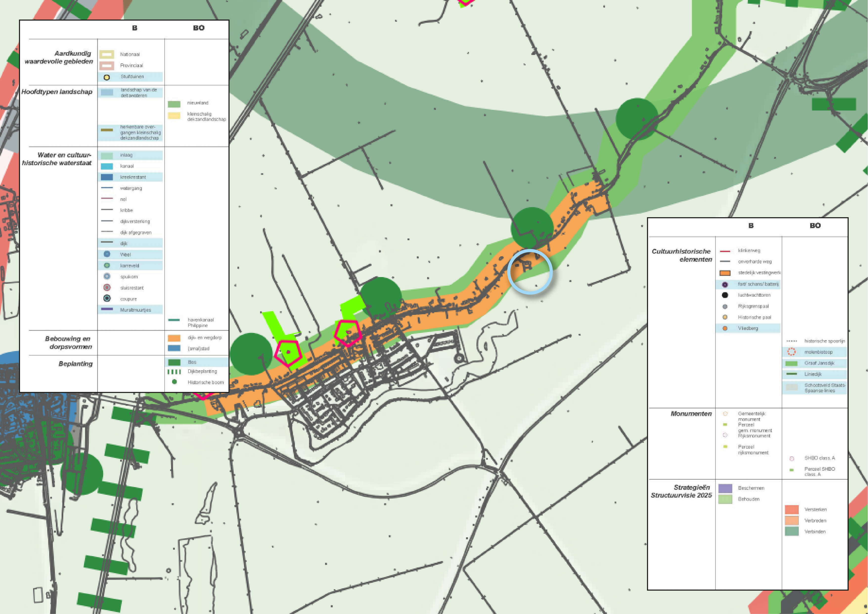The image size is (868, 614).
Task: Click the Beschermen purple swatch
Action: point(725,488)
